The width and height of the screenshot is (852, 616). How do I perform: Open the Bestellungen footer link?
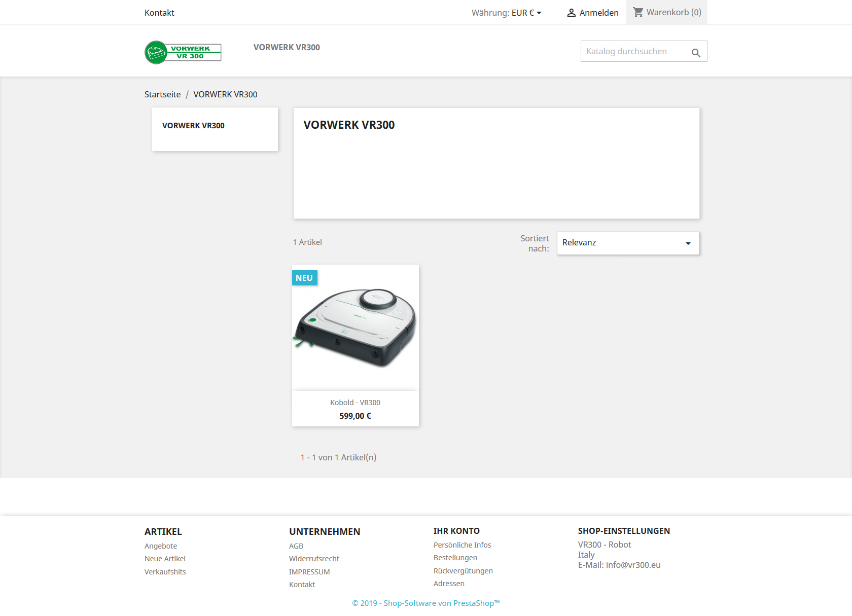pyautogui.click(x=455, y=558)
